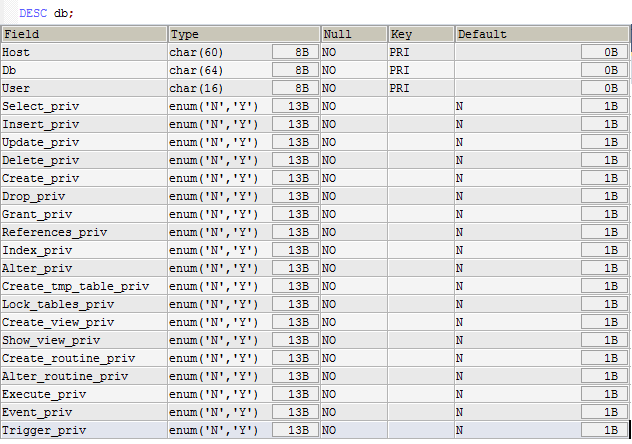Open the 1B default button for Trigger_priv
632x444 pixels.
604,430
